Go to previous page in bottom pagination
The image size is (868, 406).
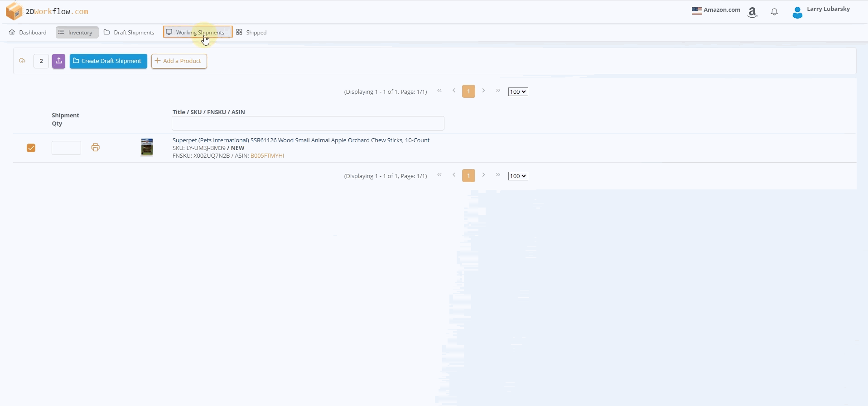454,175
